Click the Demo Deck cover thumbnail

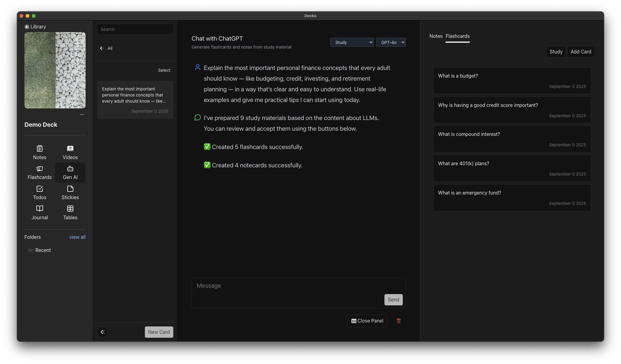coord(55,70)
